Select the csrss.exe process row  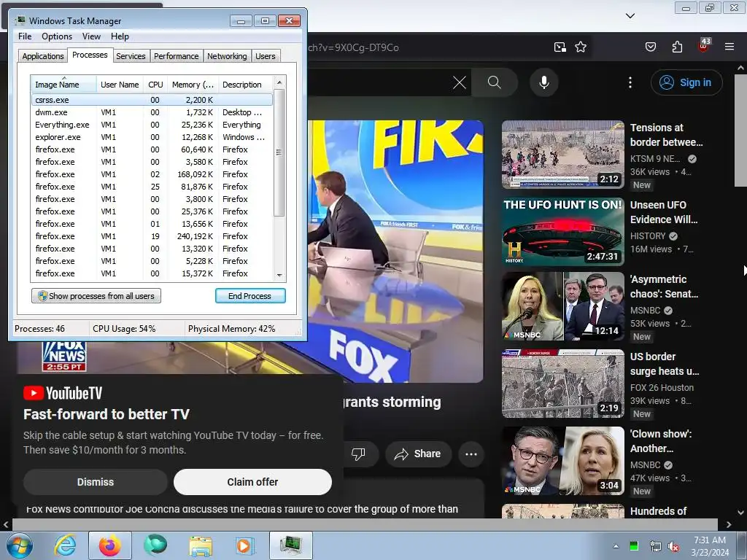tap(152, 99)
